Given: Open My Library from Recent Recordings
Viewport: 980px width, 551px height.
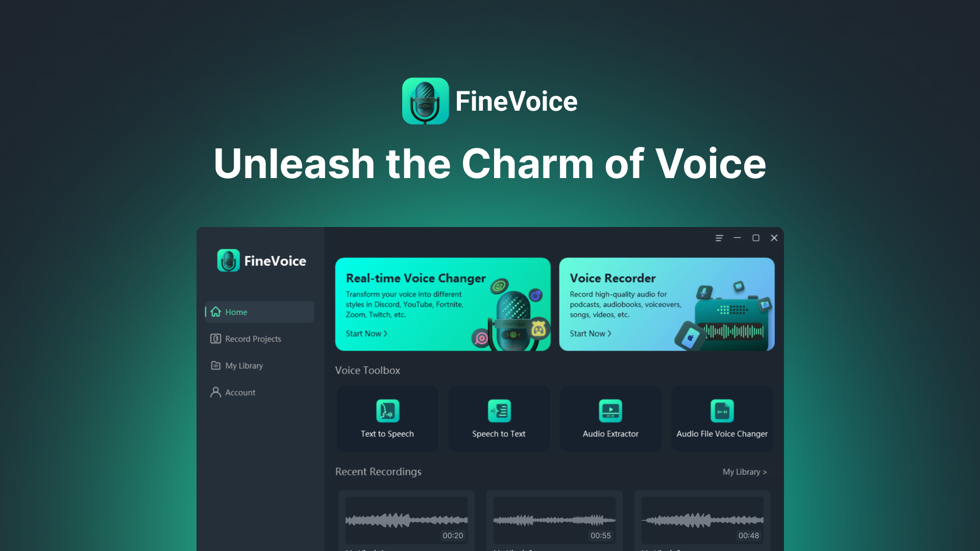Looking at the screenshot, I should pos(744,471).
